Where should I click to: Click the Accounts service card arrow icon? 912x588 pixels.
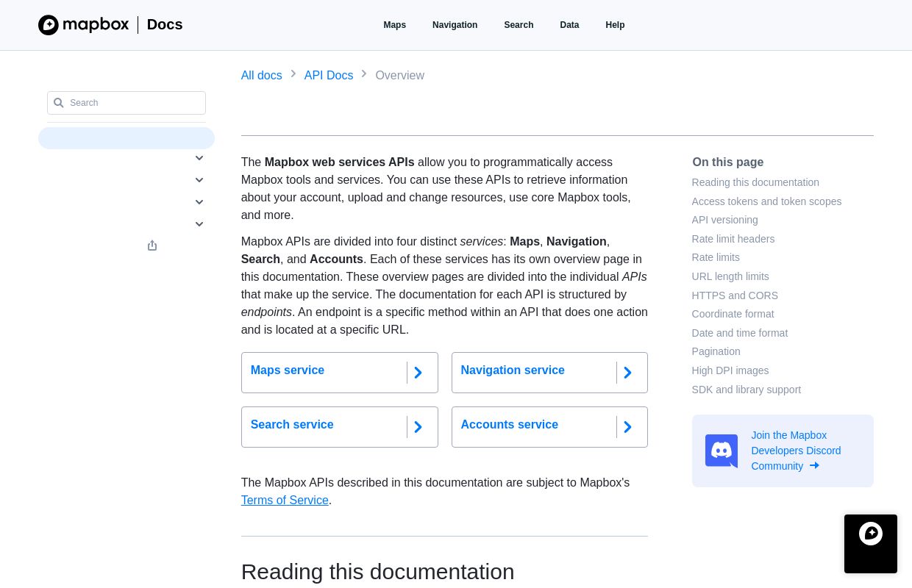(x=627, y=427)
